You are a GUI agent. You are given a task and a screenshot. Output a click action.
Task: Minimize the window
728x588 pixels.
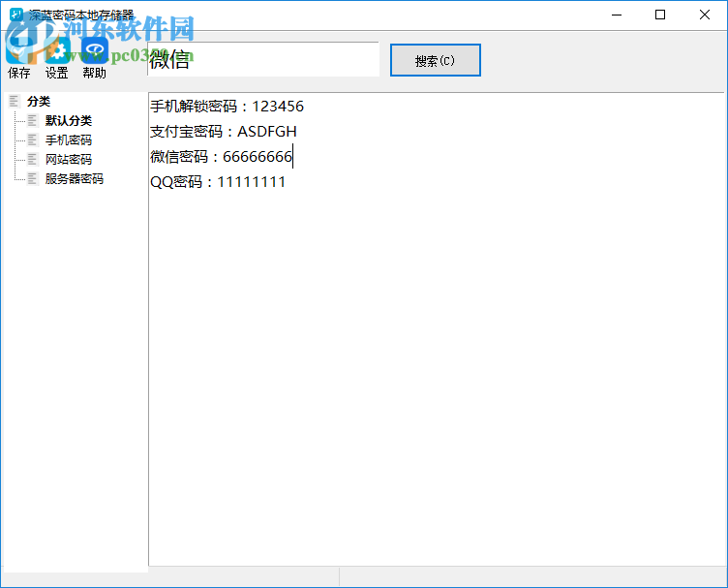pyautogui.click(x=617, y=15)
